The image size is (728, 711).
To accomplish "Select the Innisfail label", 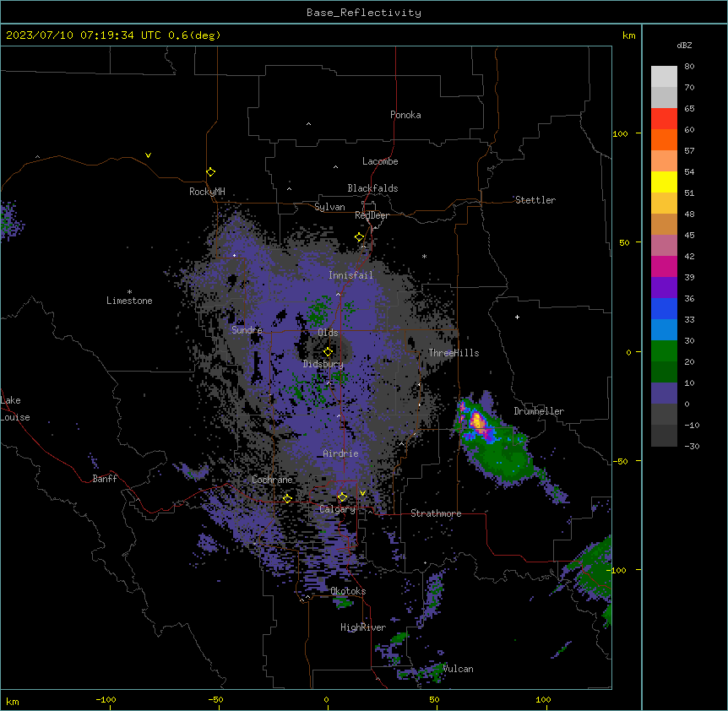I will 351,275.
